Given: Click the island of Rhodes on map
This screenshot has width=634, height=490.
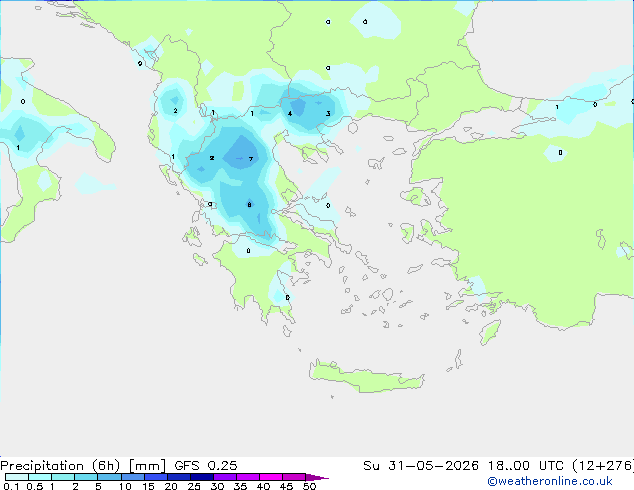Looking at the screenshot, I should (490, 332).
